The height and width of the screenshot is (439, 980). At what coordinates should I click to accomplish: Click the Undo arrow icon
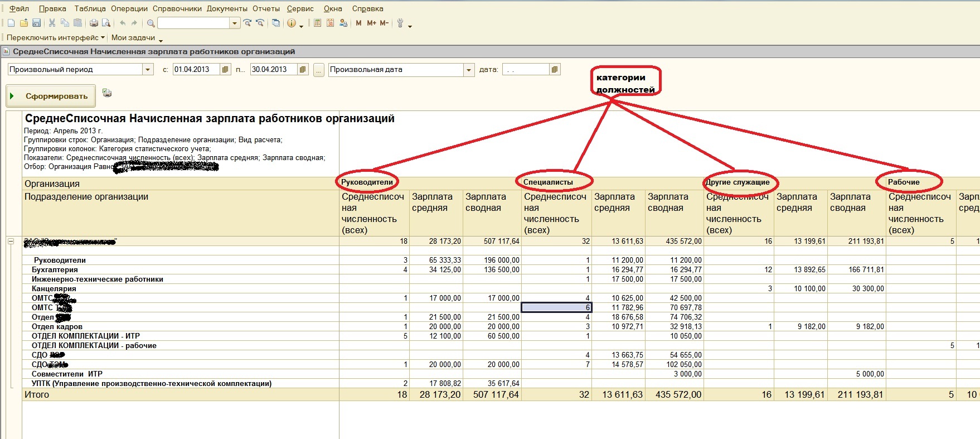123,23
